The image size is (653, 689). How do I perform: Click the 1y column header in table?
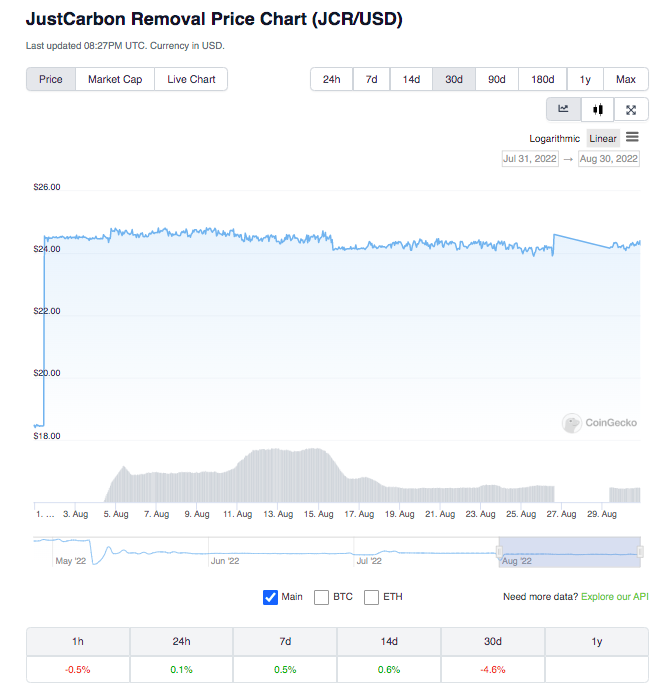coord(597,642)
